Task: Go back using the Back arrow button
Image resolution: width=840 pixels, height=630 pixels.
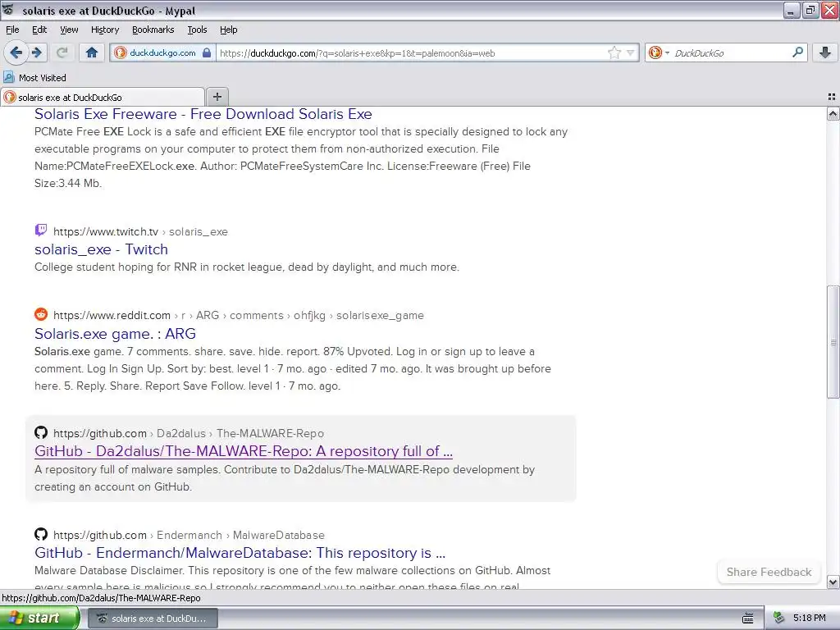Action: (16, 52)
